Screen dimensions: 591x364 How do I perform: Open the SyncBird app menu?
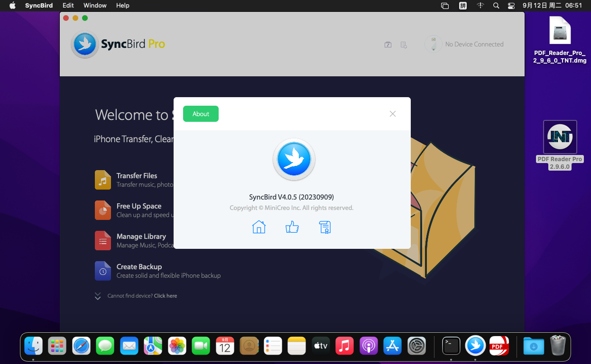[x=39, y=5]
